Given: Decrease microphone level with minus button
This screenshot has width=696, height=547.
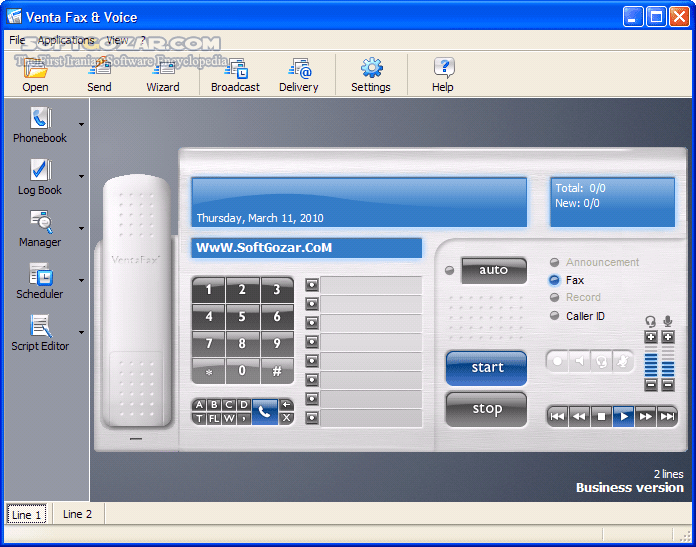Looking at the screenshot, I should [668, 384].
